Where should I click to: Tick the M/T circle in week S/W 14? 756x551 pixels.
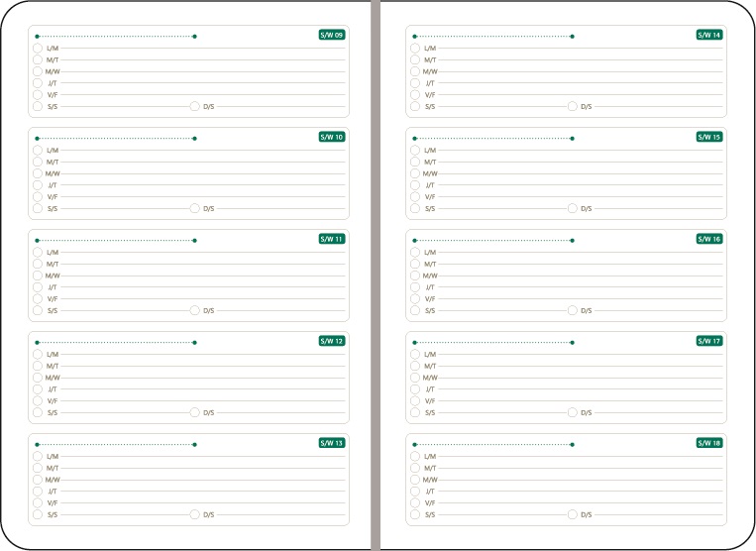[x=415, y=59]
